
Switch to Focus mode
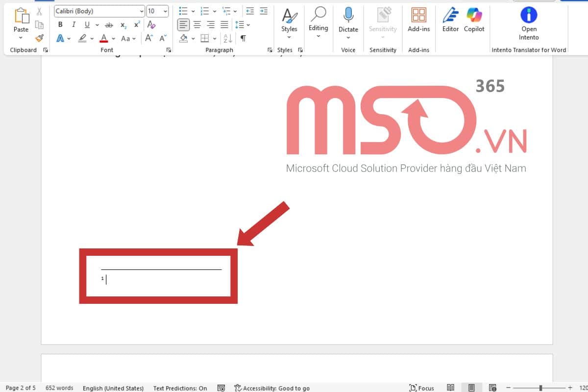(x=421, y=388)
